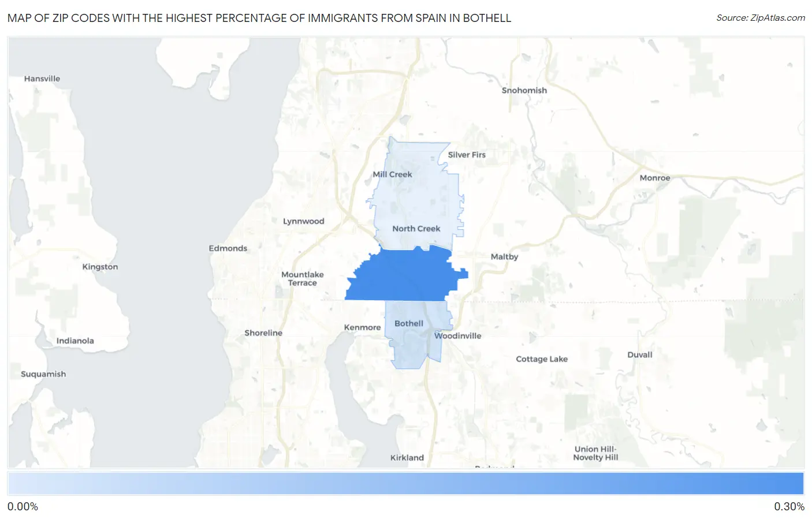Screen dimensions: 812x519
Task: Click the Mountlake Terrace label
Action: coord(303,279)
